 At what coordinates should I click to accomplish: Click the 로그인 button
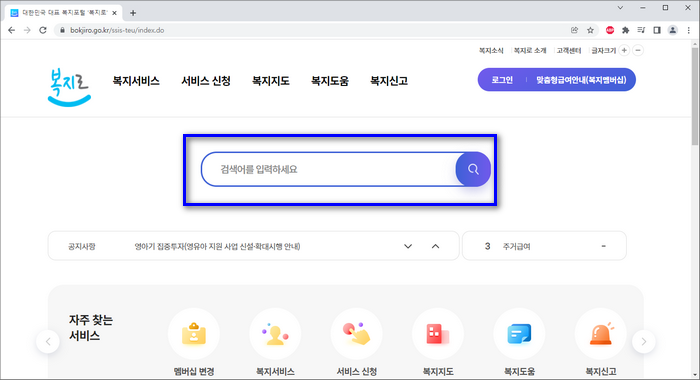[x=502, y=80]
